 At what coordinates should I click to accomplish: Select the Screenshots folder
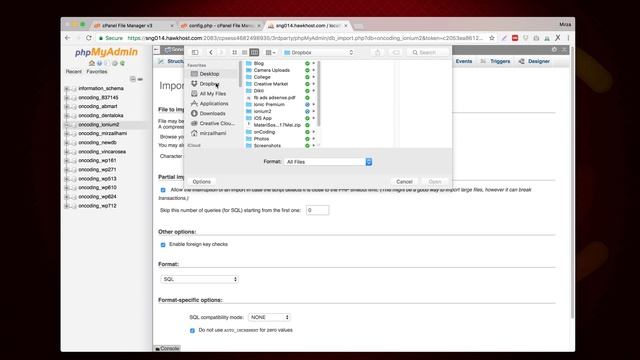pyautogui.click(x=267, y=145)
